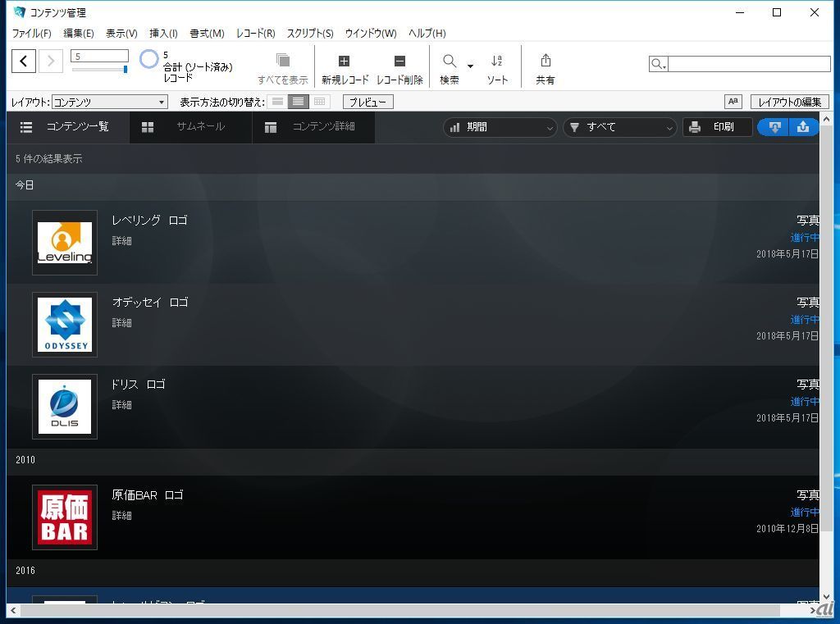Screen dimensions: 840x624
Task: Click the Find (検索) magnifier icon
Action: tap(450, 61)
